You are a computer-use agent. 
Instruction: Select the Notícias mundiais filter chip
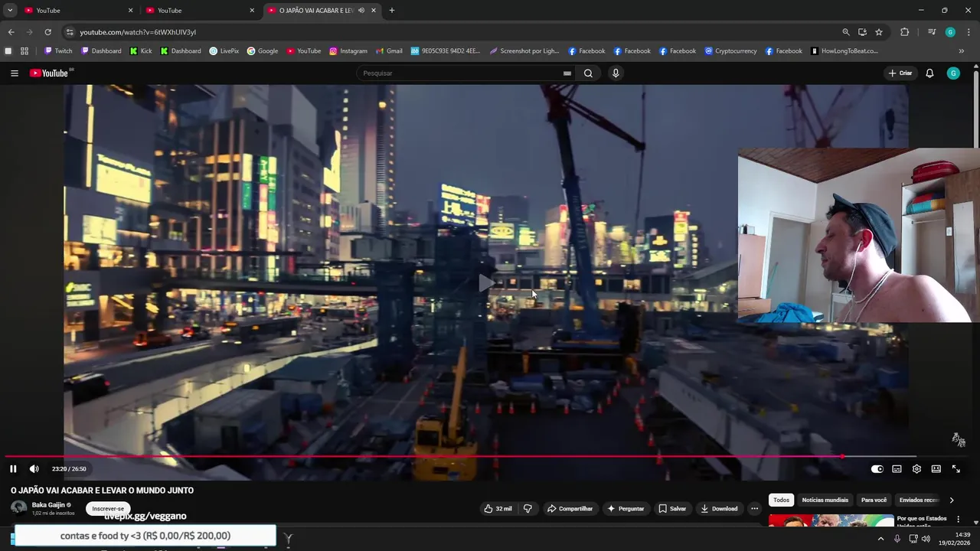click(x=825, y=500)
